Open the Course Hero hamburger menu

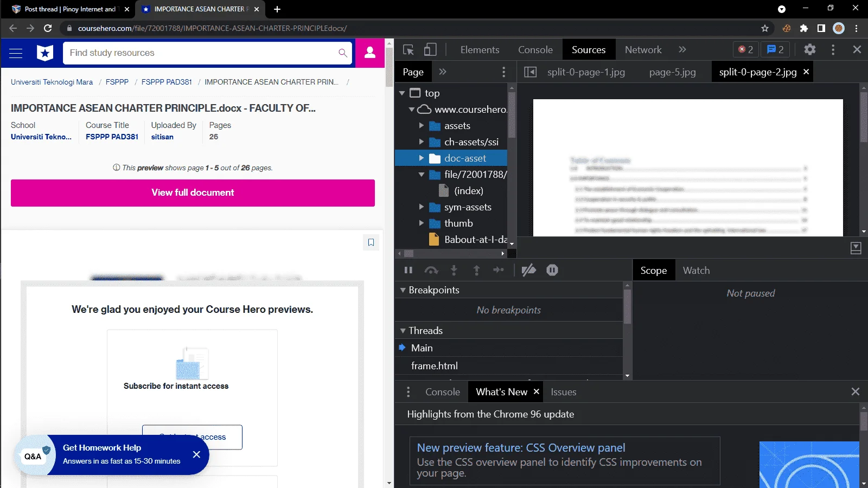(x=16, y=53)
